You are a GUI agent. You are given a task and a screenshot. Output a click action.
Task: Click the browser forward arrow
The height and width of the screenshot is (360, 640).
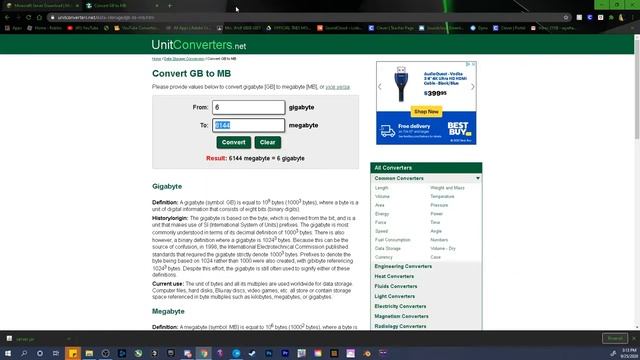(x=18, y=18)
